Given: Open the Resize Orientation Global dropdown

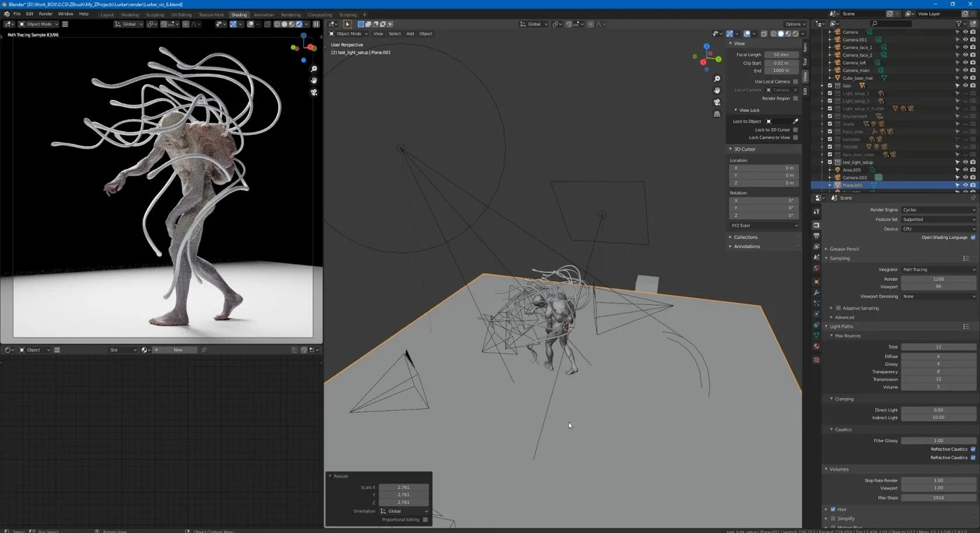Looking at the screenshot, I should (404, 511).
